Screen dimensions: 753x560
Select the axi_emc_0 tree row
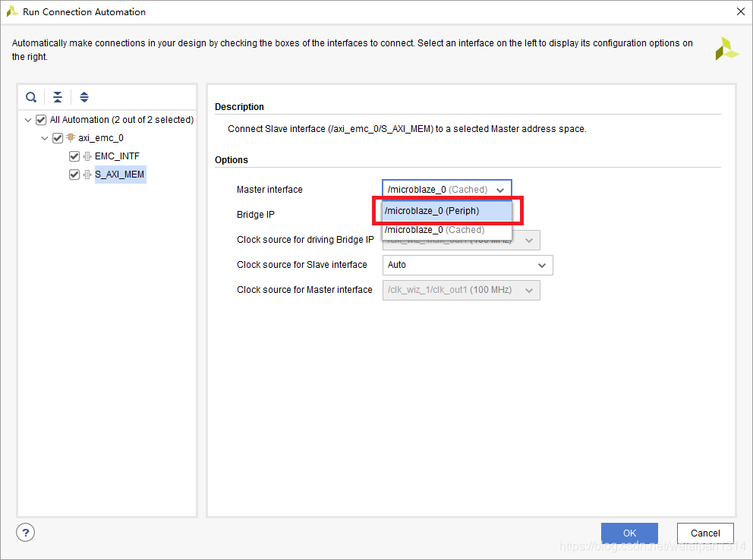[101, 137]
